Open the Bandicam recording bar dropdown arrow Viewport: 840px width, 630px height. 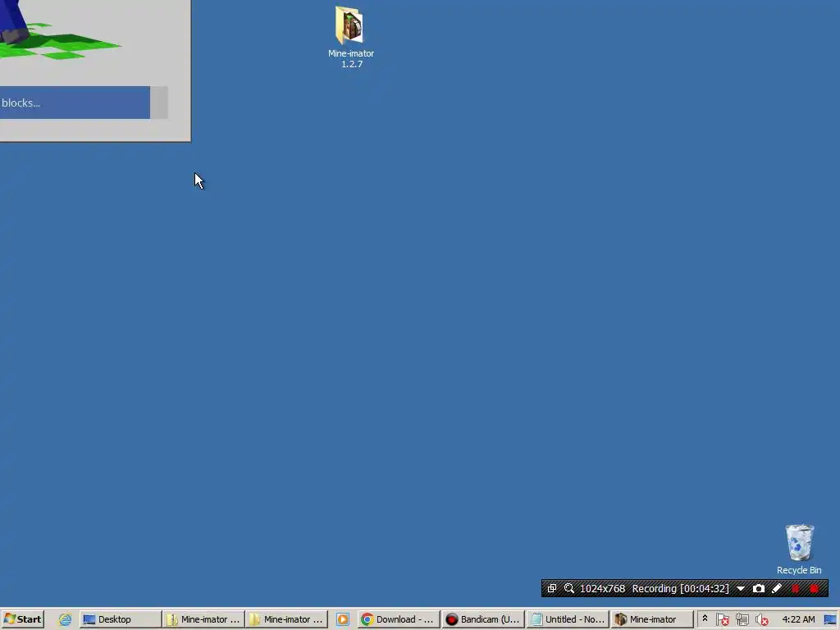point(741,588)
